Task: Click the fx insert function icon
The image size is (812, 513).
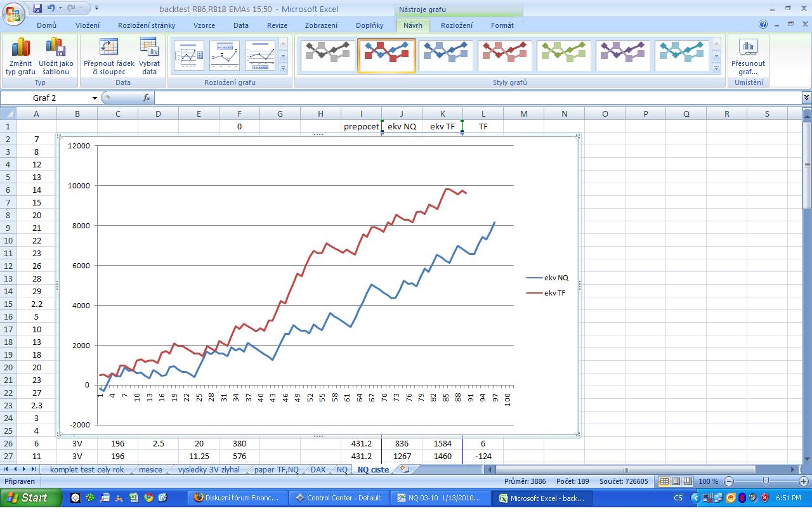Action: tap(147, 98)
